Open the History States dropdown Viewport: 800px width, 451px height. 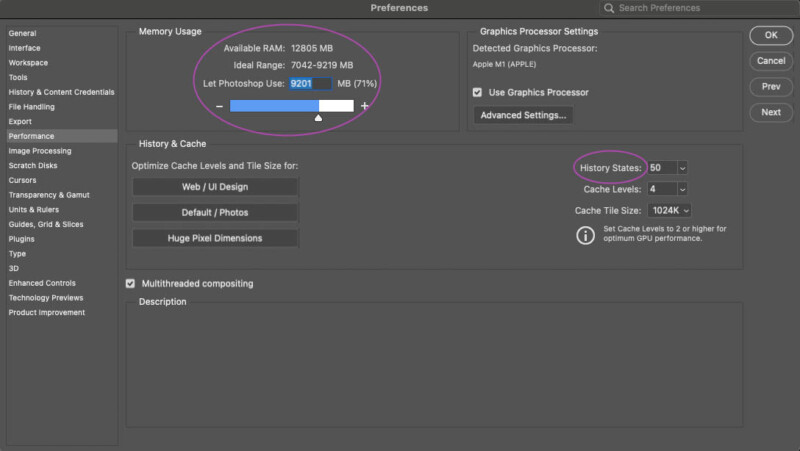pyautogui.click(x=683, y=168)
